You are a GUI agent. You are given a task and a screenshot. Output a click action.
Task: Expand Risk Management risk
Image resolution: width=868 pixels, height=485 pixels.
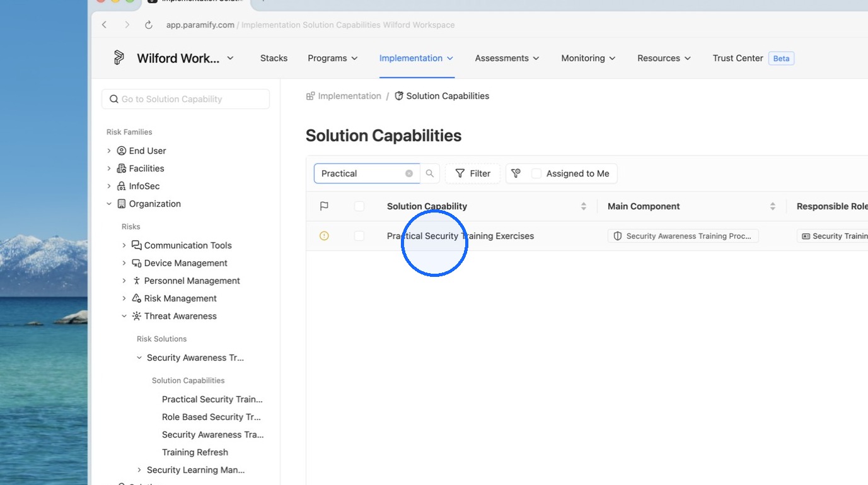tap(124, 298)
